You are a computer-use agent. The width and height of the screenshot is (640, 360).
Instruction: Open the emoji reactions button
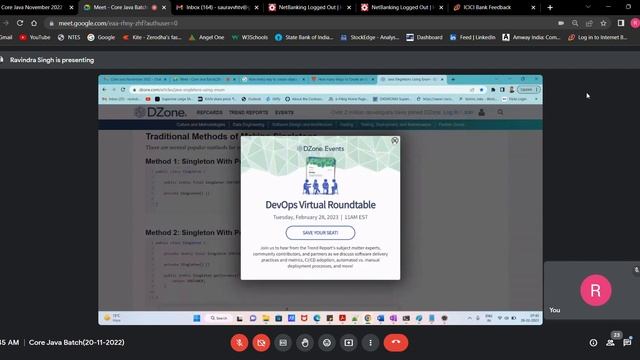pyautogui.click(x=327, y=343)
